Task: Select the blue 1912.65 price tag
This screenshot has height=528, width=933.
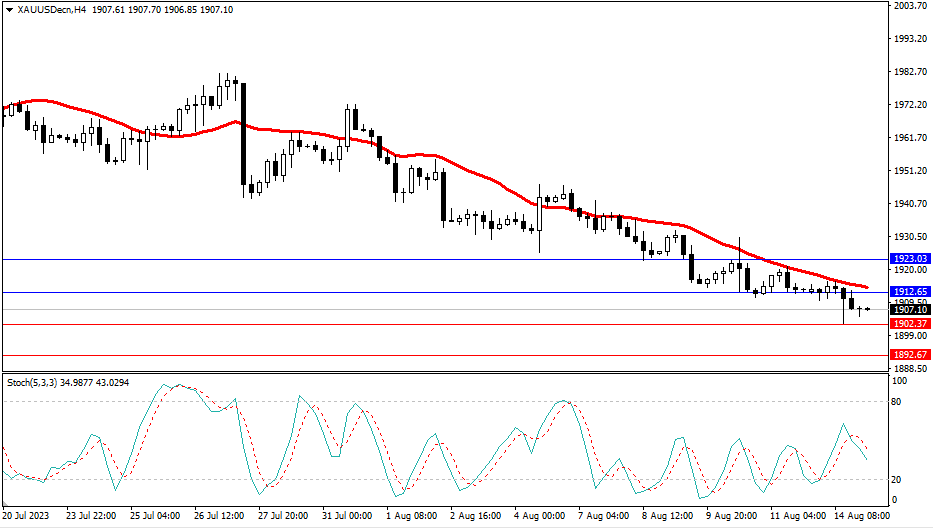Action: (x=909, y=292)
